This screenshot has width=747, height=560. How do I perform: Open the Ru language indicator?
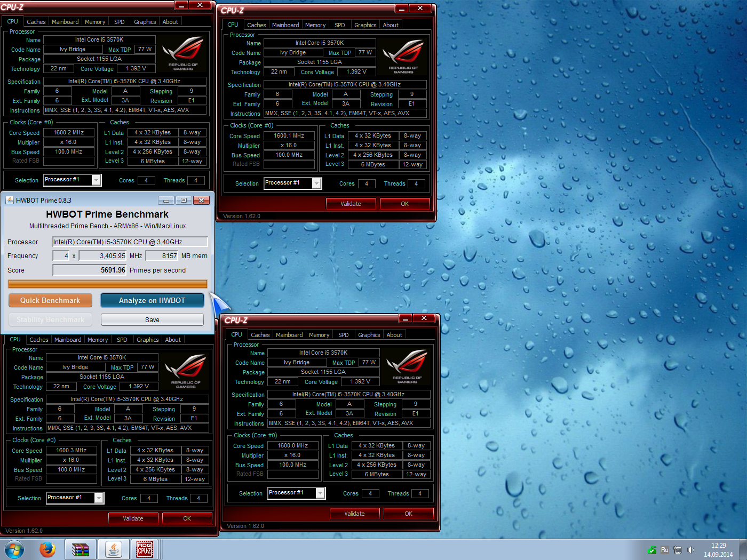pyautogui.click(x=665, y=550)
